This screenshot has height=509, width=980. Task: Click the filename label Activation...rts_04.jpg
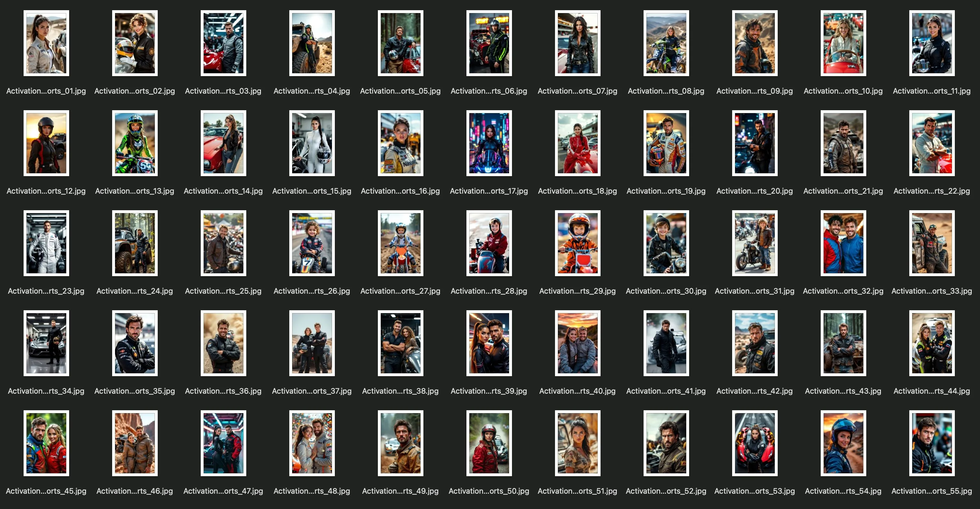312,91
